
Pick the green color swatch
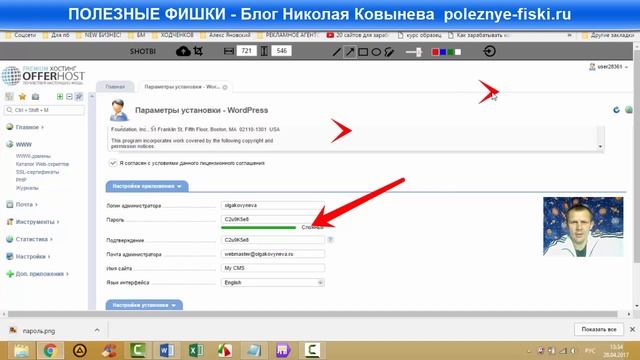tap(450, 52)
